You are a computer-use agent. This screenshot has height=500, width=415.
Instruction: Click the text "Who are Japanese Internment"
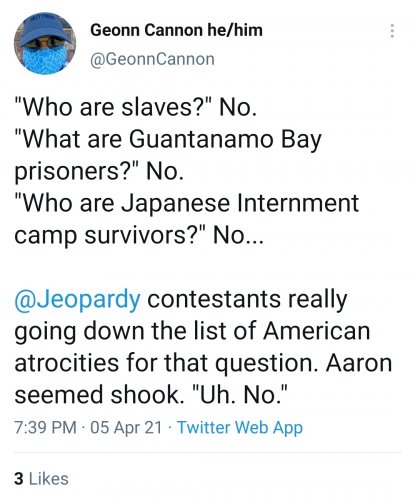187,203
